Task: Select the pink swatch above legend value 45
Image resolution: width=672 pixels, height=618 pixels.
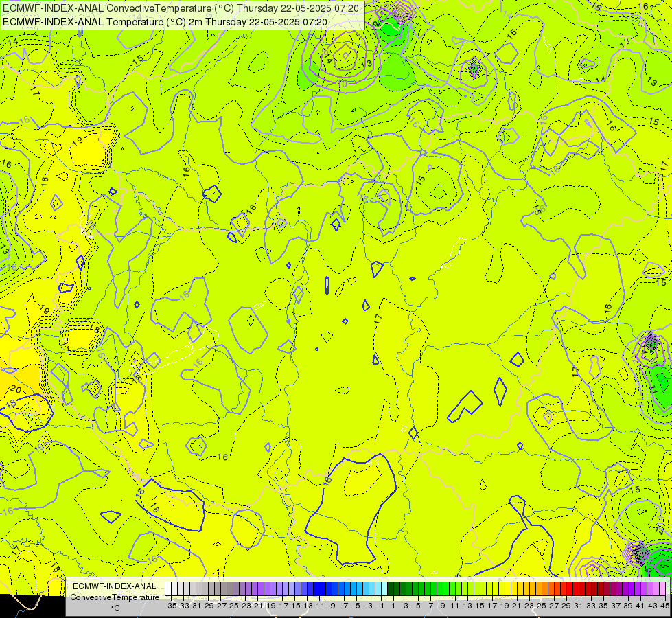Action: point(662,589)
